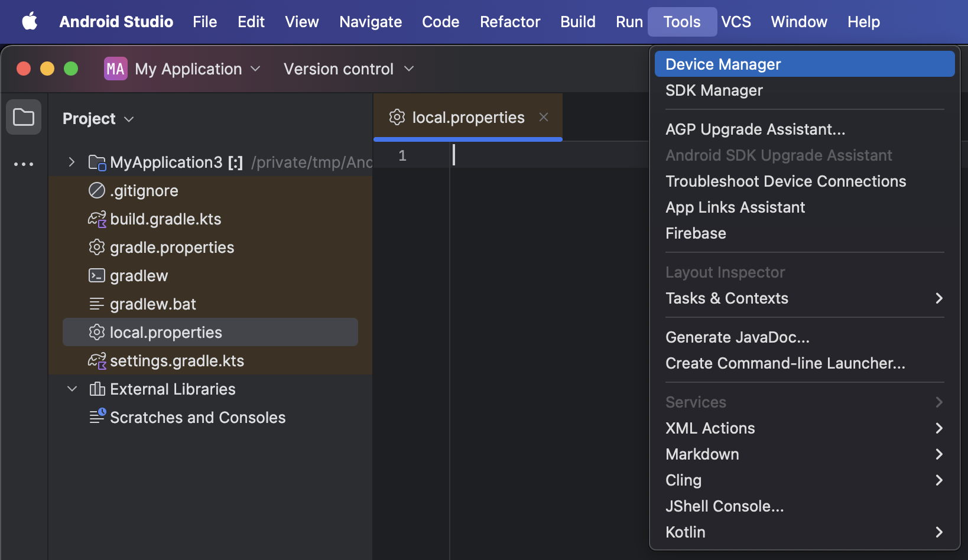Open More tool windows ellipsis
The width and height of the screenshot is (968, 560).
24,164
